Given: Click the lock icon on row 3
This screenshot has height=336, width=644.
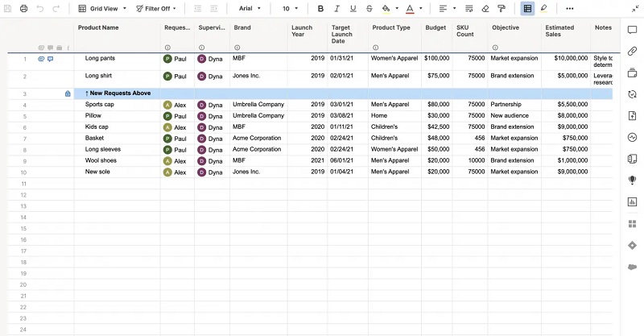Looking at the screenshot, I should [68, 93].
